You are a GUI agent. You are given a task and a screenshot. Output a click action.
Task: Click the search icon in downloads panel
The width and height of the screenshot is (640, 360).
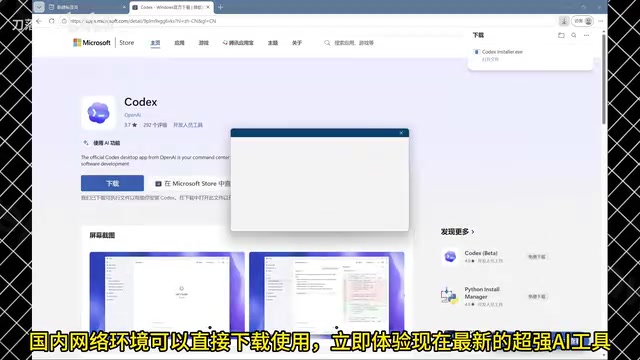573,36
